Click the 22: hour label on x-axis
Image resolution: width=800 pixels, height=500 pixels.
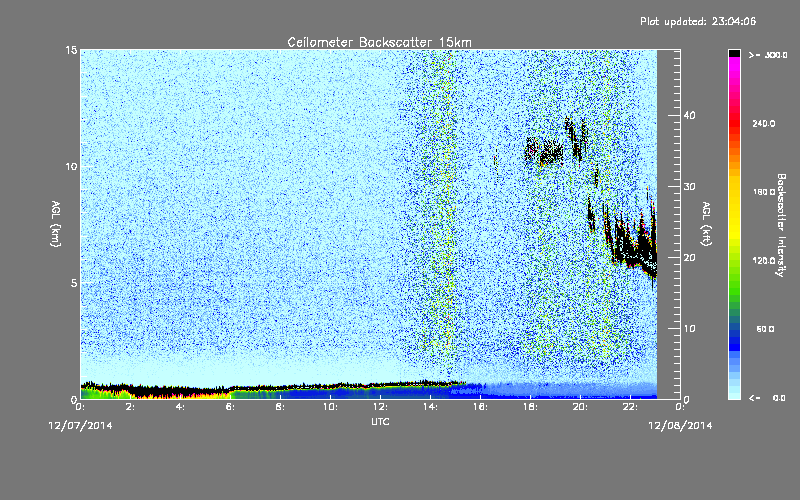[630, 407]
